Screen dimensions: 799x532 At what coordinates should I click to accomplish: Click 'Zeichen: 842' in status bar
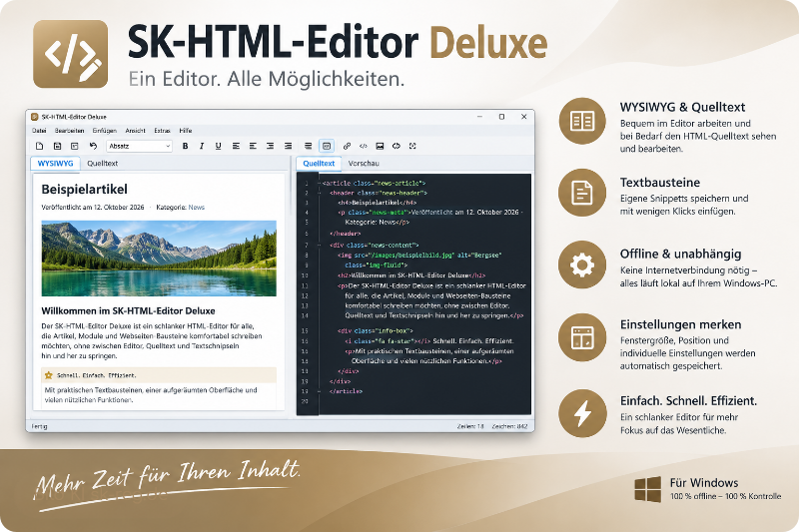(x=509, y=426)
